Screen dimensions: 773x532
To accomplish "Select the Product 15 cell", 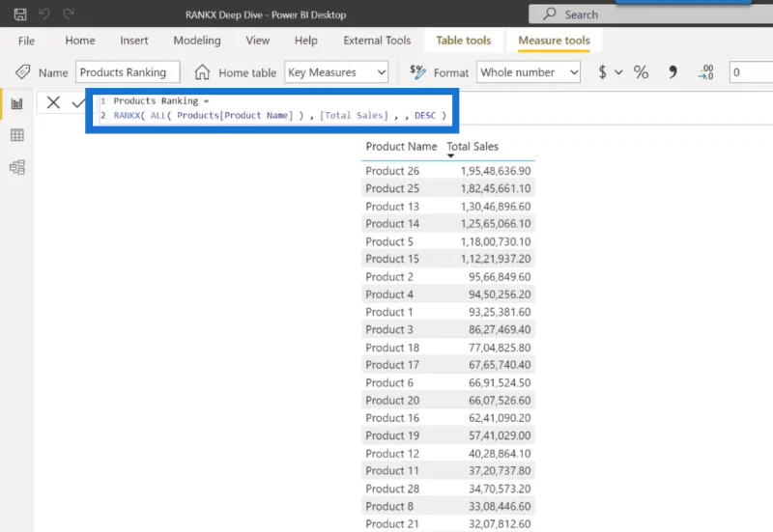I will [x=392, y=259].
